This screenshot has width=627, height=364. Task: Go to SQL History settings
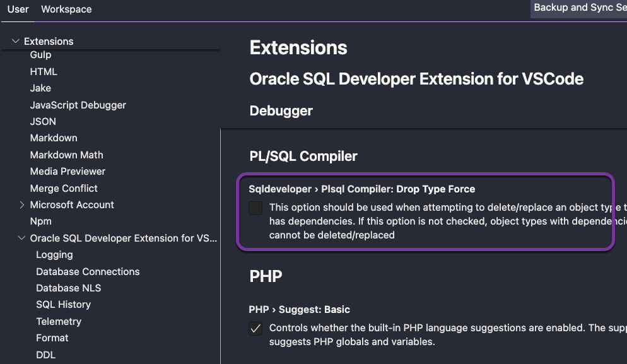63,305
